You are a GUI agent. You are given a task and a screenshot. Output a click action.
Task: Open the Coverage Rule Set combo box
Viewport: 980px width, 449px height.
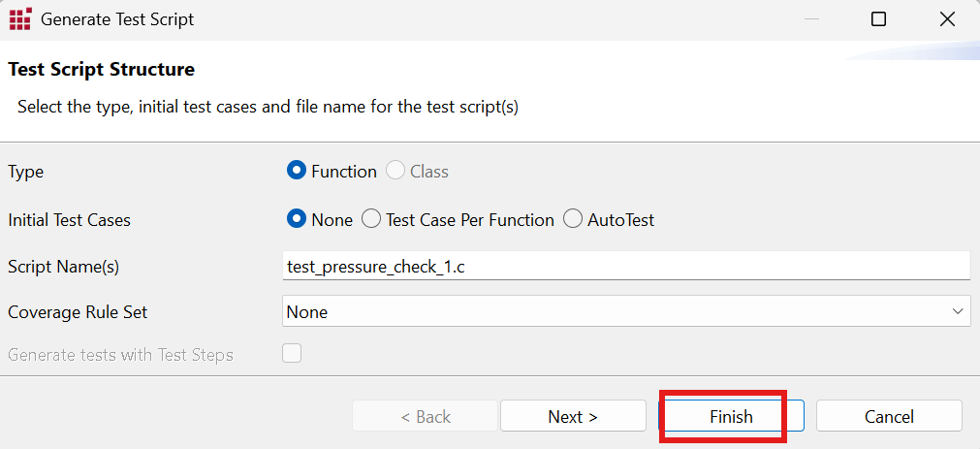click(626, 310)
